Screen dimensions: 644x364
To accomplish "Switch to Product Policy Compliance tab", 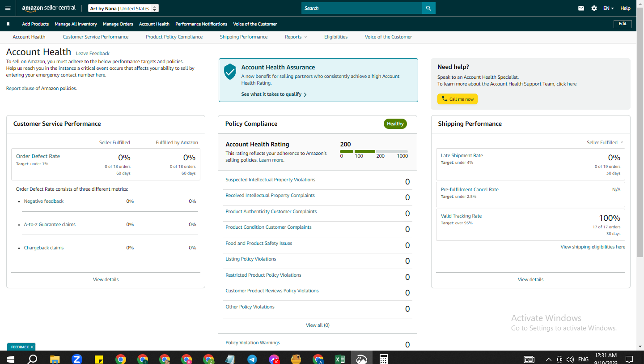I will tap(174, 37).
